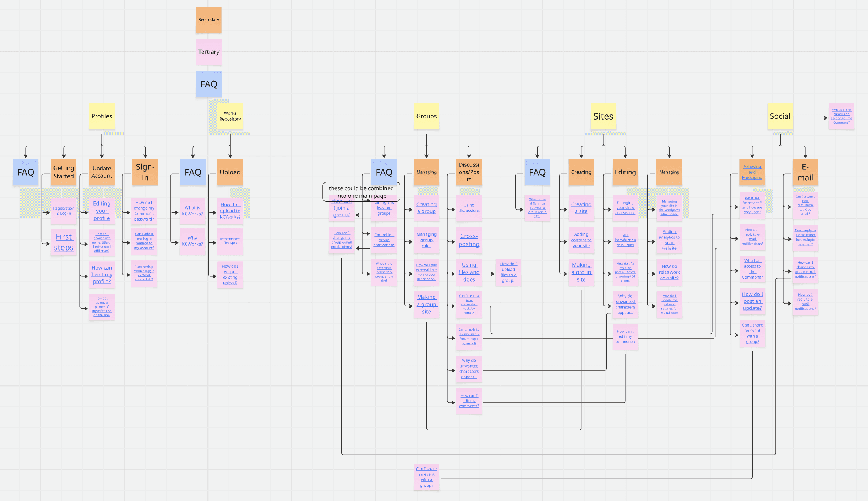Viewport: 868px width, 501px height.
Task: Click the yellow Social sticky note
Action: [x=780, y=116]
